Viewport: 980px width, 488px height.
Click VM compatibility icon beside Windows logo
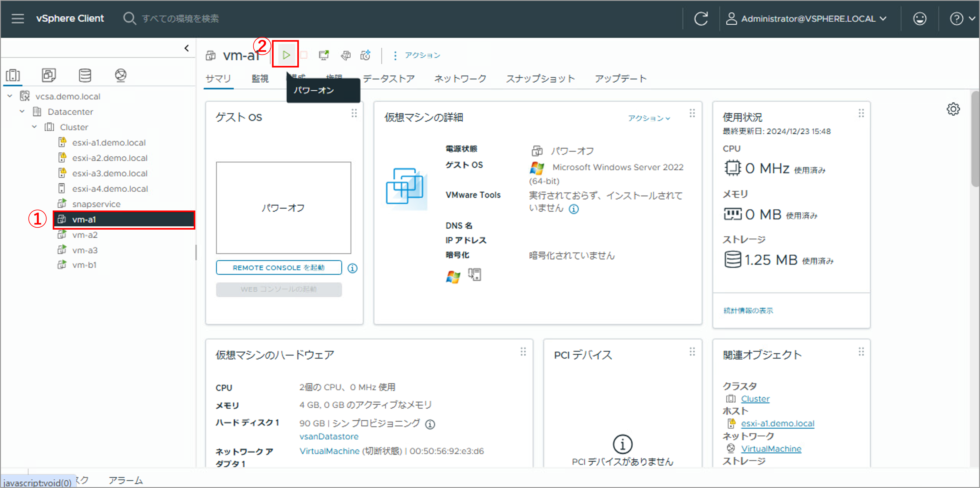474,275
